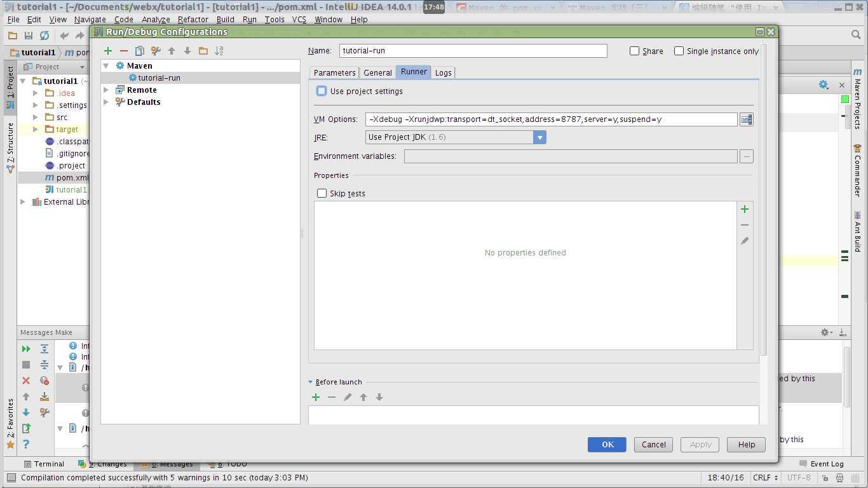Remove the selected configuration with the minus icon
The width and height of the screenshot is (868, 488).
click(x=124, y=51)
